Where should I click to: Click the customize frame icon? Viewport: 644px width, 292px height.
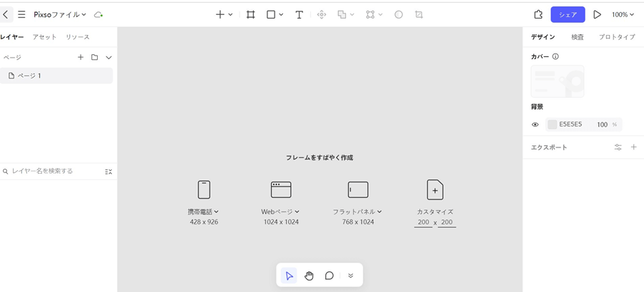pyautogui.click(x=435, y=190)
